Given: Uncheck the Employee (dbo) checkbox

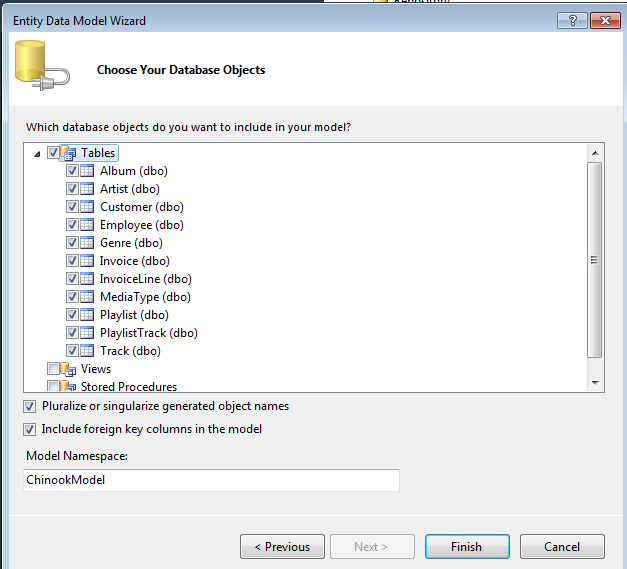Looking at the screenshot, I should tap(72, 225).
